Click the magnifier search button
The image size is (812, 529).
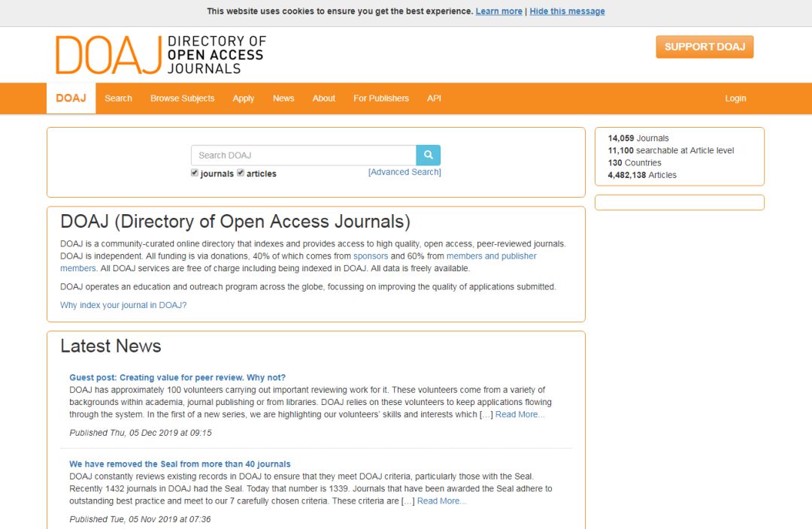tap(428, 156)
